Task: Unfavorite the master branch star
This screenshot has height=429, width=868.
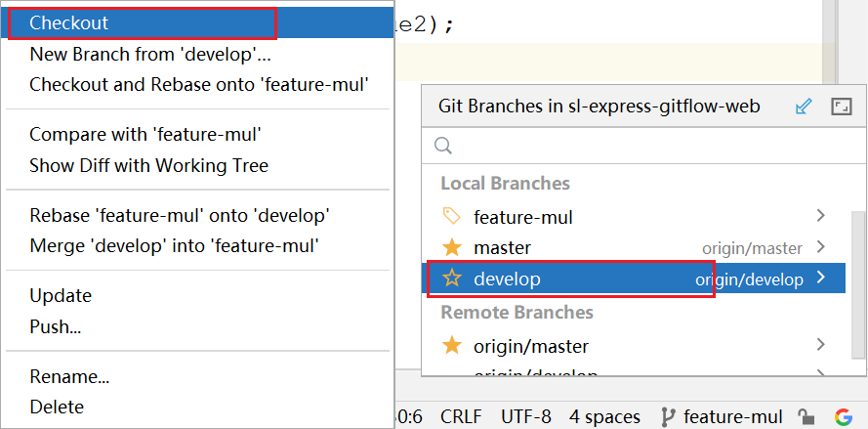Action: [451, 247]
